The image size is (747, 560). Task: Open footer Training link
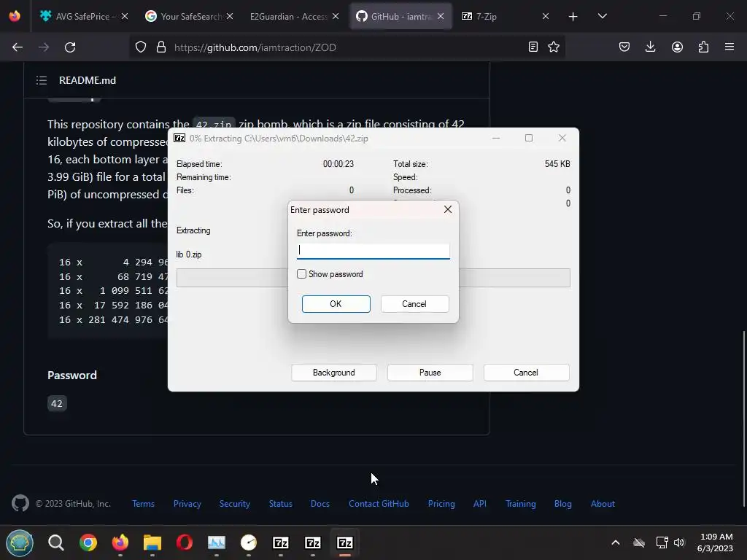520,504
